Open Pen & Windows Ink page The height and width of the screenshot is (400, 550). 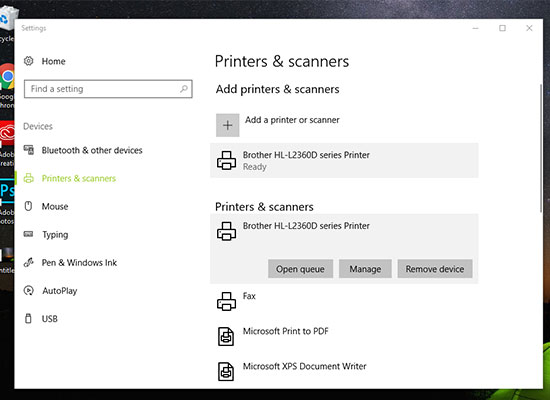79,262
